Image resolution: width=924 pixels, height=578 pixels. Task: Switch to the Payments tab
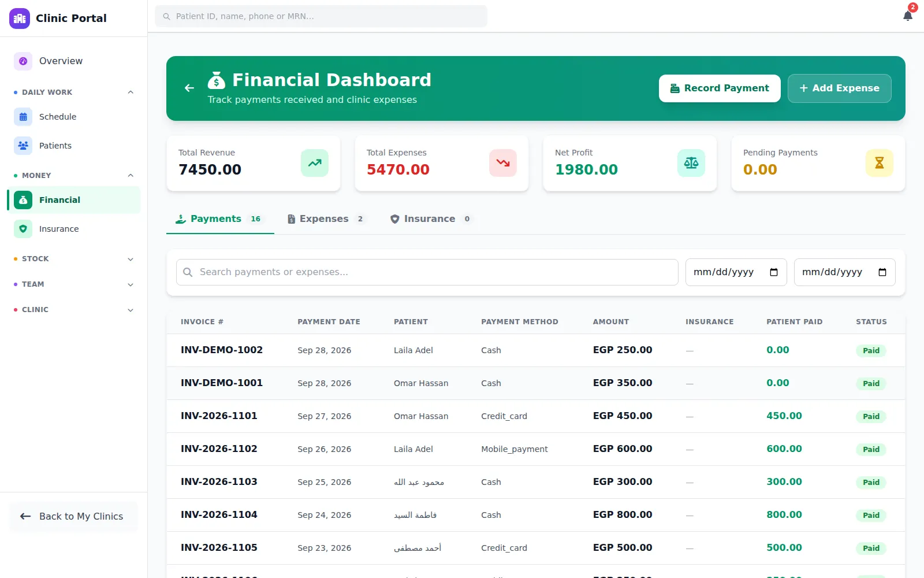pyautogui.click(x=220, y=219)
